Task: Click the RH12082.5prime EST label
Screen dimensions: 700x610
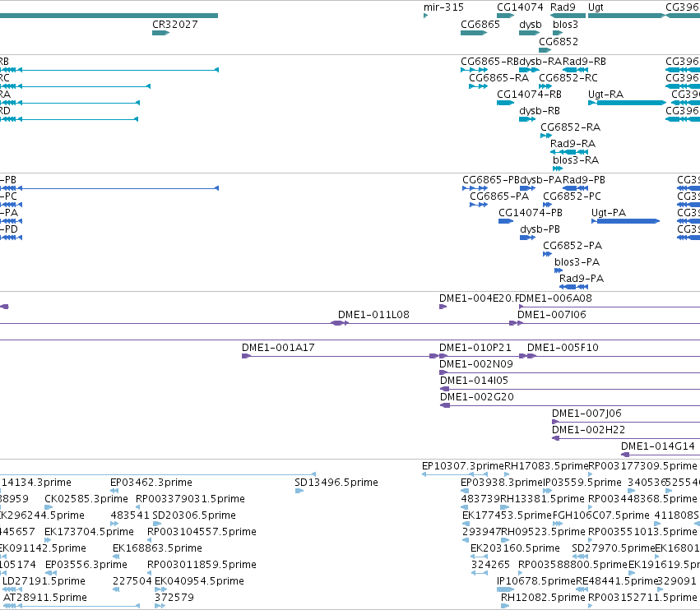Action: (542, 598)
